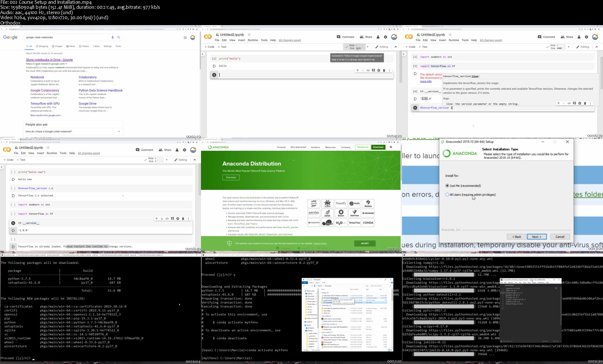Run the %tensorflow_version cell with its play button

pyautogui.click(x=415, y=108)
